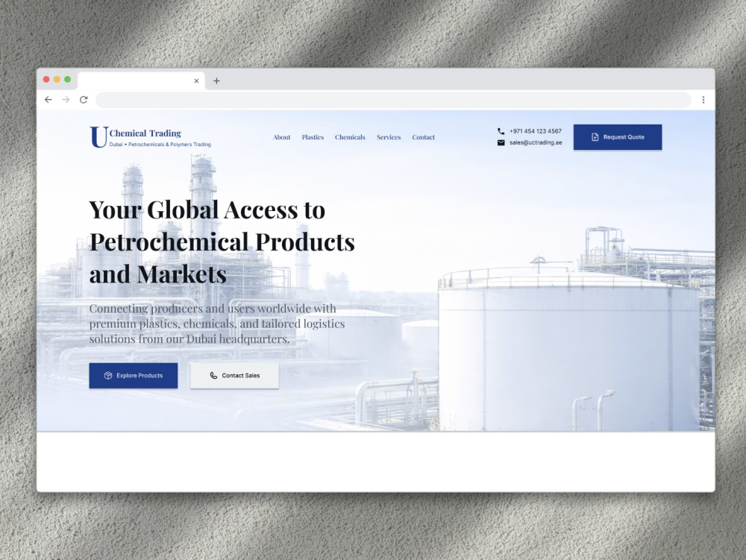
Task: Click the Contact Sales button
Action: (x=234, y=376)
